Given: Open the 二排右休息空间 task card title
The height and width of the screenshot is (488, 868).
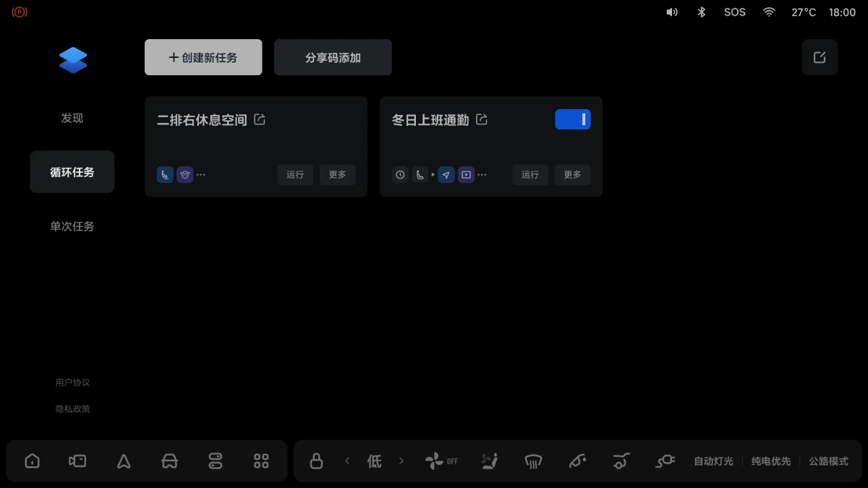Looking at the screenshot, I should (x=202, y=120).
